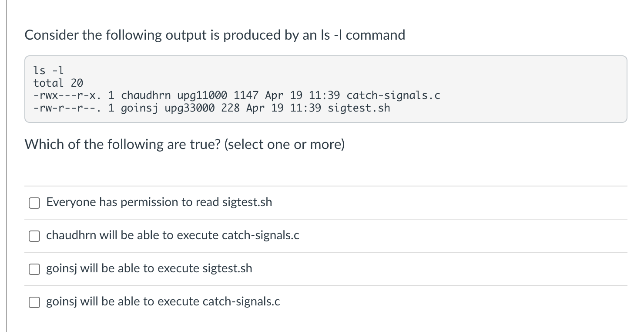Click the group name upg33000
This screenshot has width=644, height=332.
coord(189,108)
